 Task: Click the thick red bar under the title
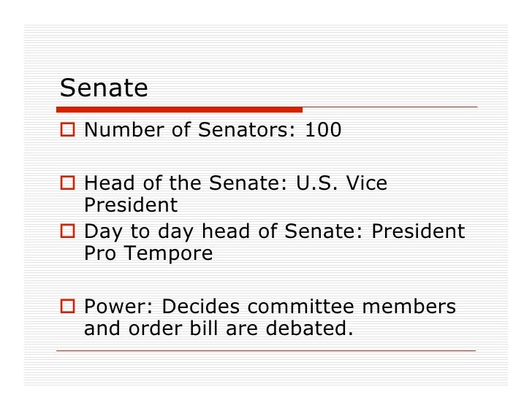180,110
